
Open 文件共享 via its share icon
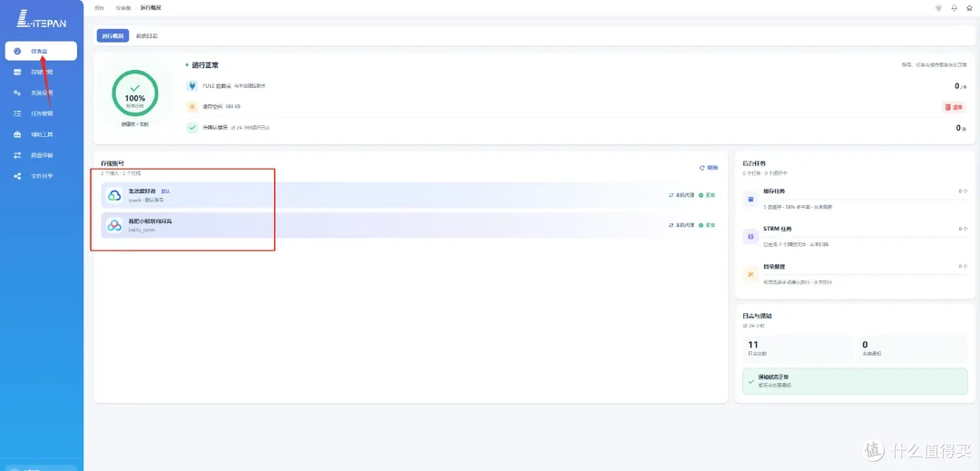[x=17, y=176]
